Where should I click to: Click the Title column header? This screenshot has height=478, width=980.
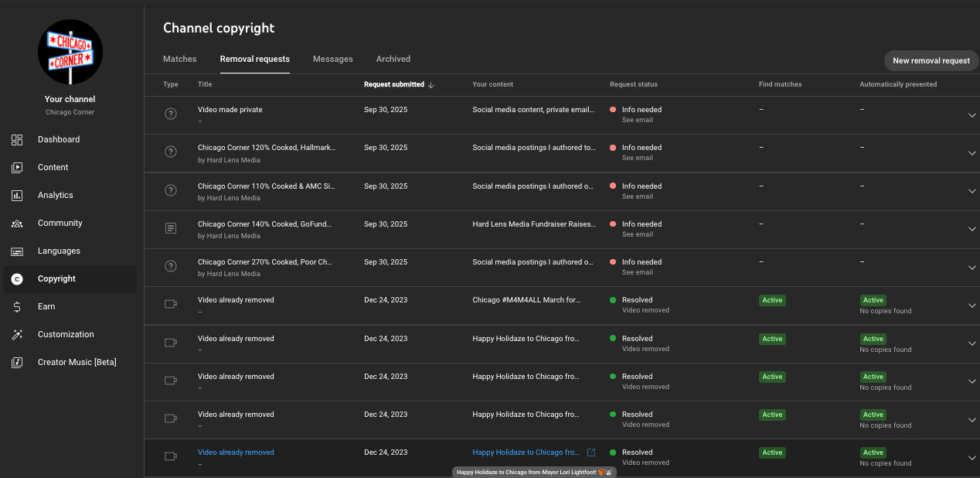tap(205, 85)
